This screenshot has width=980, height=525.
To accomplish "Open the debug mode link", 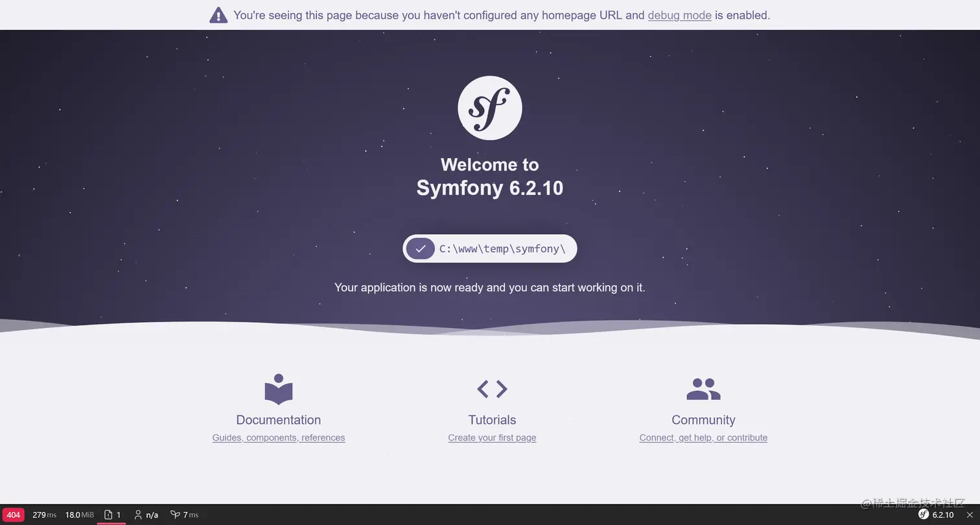I will [x=679, y=15].
